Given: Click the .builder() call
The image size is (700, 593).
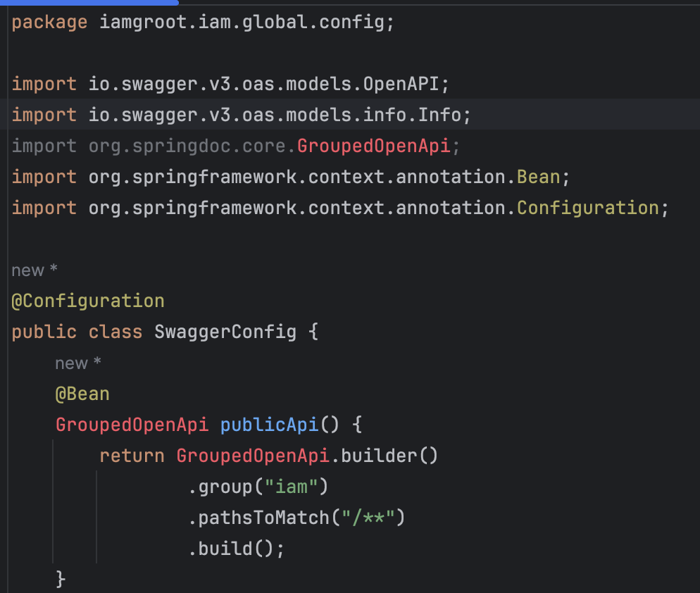Looking at the screenshot, I should coord(385,456).
